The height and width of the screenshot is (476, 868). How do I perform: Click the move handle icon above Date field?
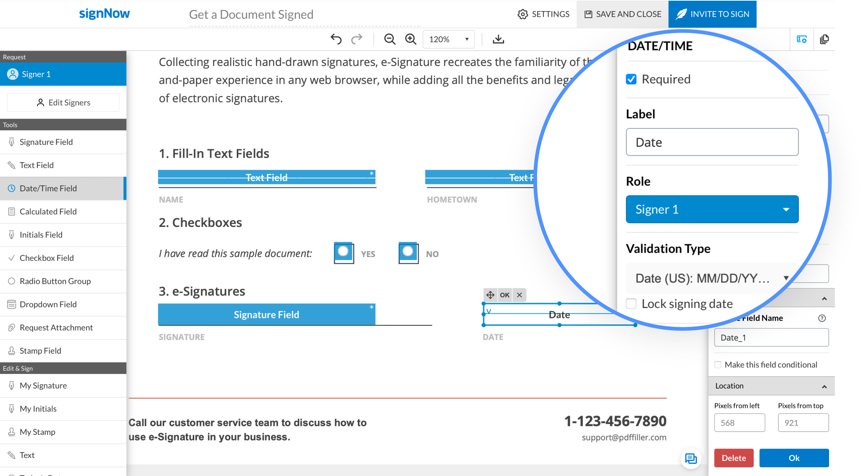click(490, 295)
